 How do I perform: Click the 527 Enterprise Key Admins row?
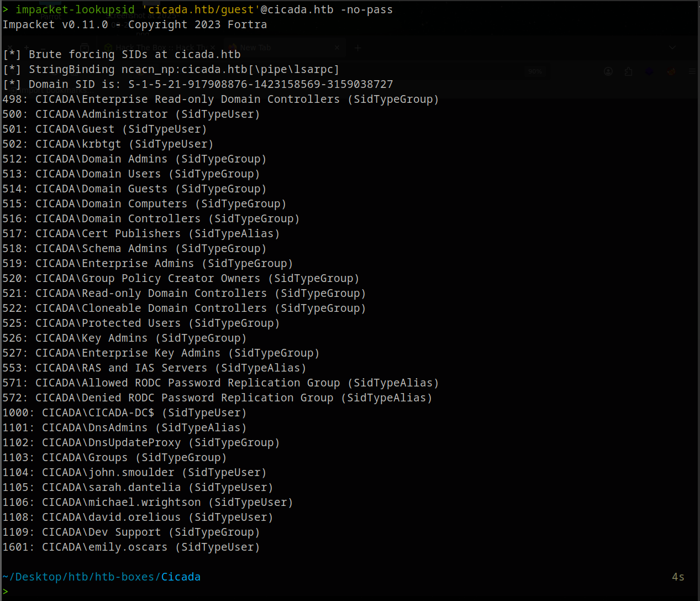[x=161, y=353]
